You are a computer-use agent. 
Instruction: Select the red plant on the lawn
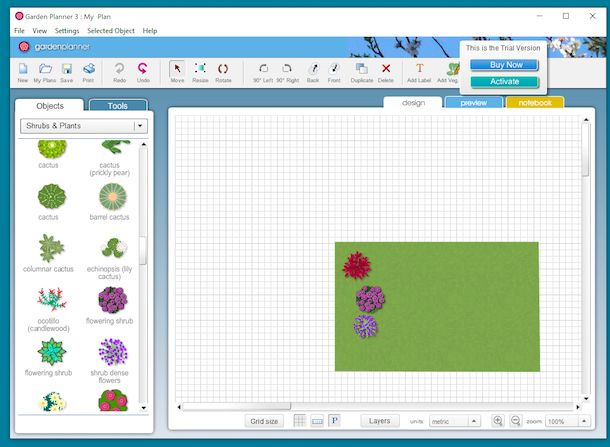(x=357, y=266)
